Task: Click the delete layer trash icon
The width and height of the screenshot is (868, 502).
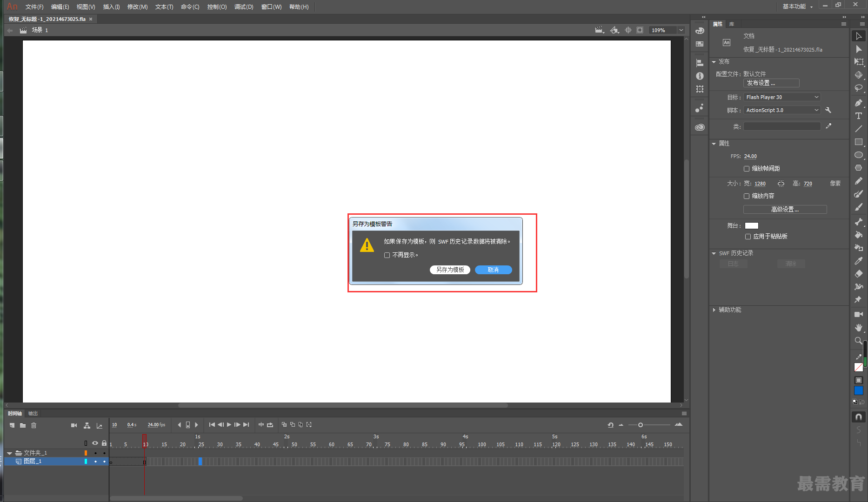Action: click(33, 425)
